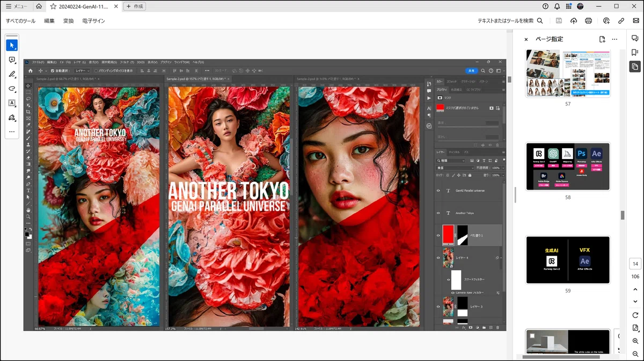Open more tools ellipsis in left toolbar

pyautogui.click(x=12, y=132)
